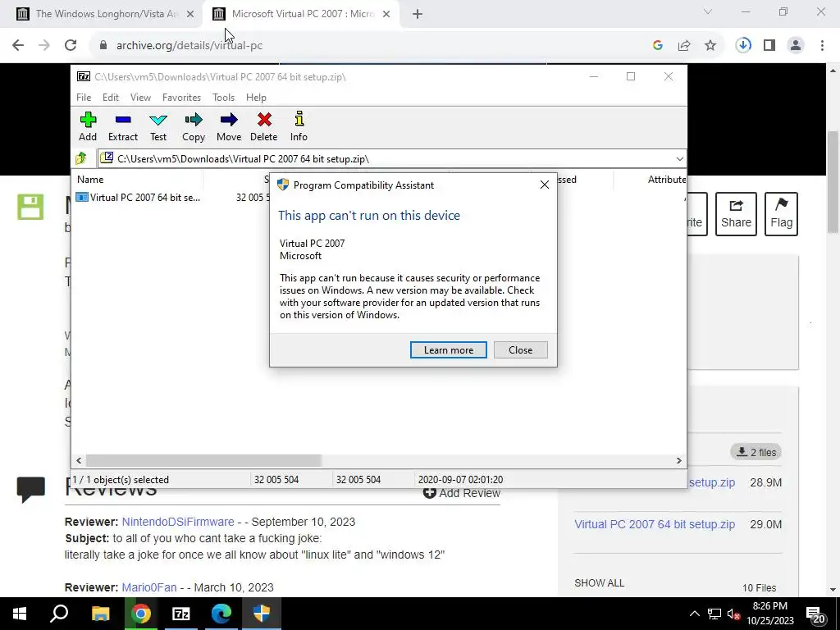Screen dimensions: 840x630
Task: Click Learn more in the compatibility dialog
Action: pos(449,349)
